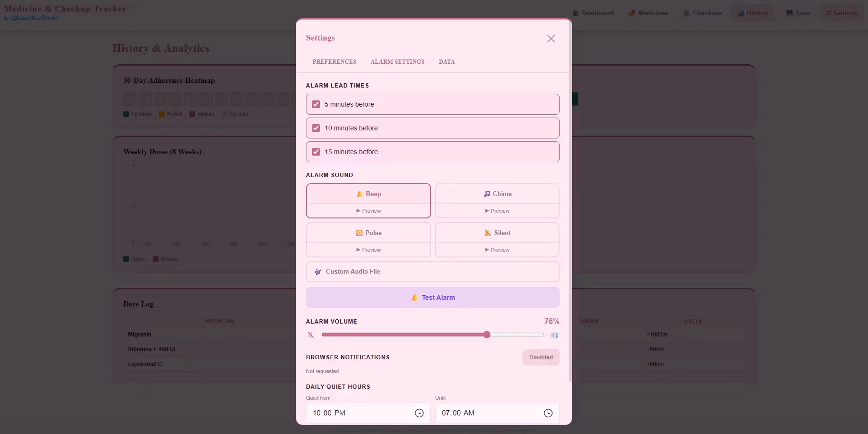Choose Pulse alarm sound
Image resolution: width=868 pixels, height=434 pixels.
[x=368, y=233]
